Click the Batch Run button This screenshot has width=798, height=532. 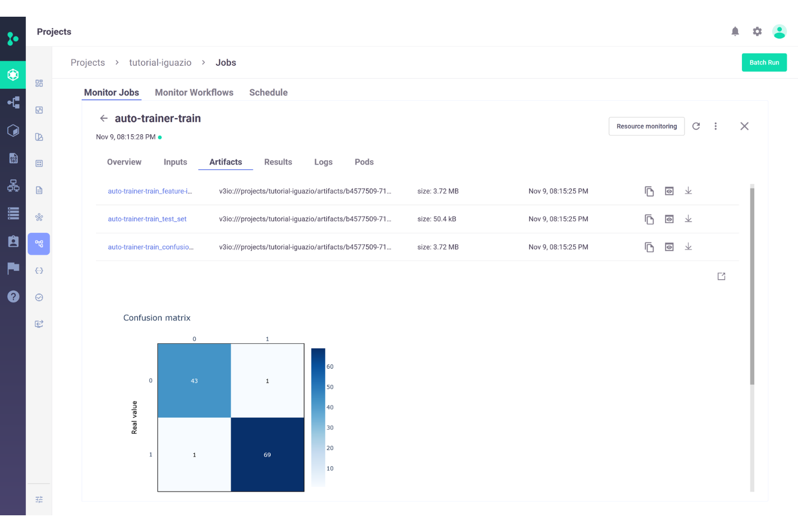tap(764, 62)
